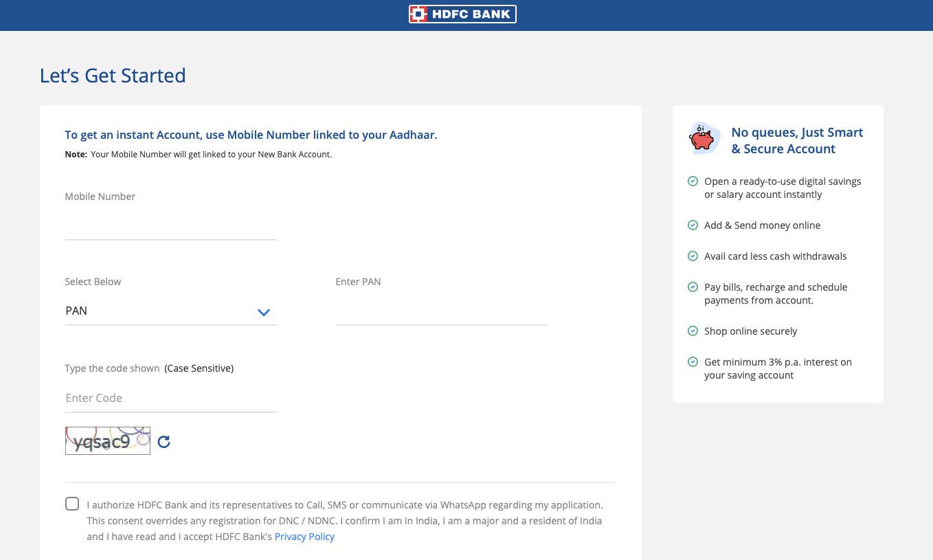Image resolution: width=933 pixels, height=560 pixels.
Task: Click "Pay bills, recharge and schedule payments" text
Action: tap(776, 293)
